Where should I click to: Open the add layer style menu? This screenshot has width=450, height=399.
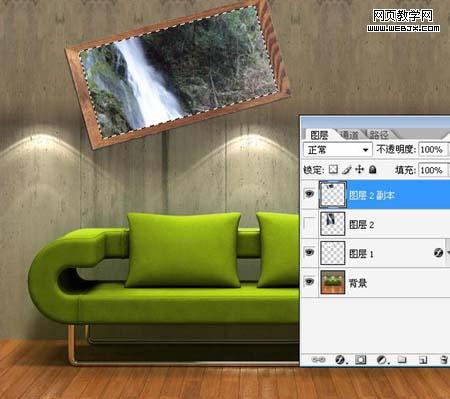340,360
